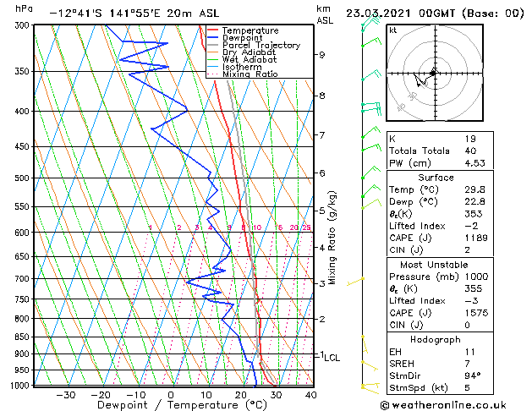Click the hodograph circular wind plot
The width and height of the screenshot is (532, 411).
[x=435, y=73]
